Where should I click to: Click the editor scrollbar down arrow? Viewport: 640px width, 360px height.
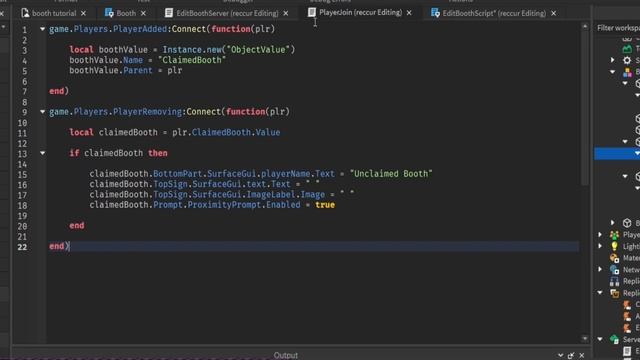(585, 338)
